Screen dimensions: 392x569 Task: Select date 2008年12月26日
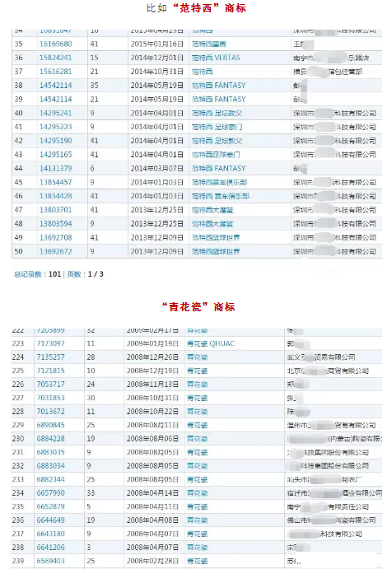(x=152, y=357)
